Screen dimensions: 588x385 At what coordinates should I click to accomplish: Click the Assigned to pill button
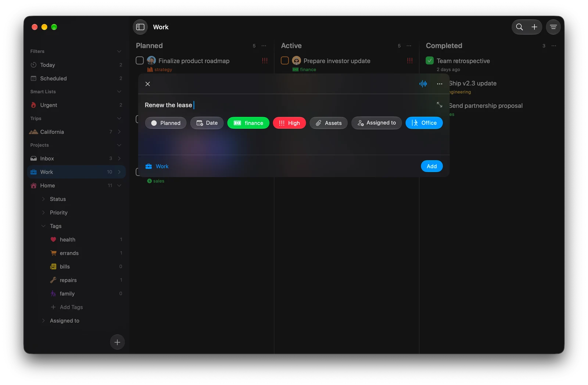tap(376, 123)
